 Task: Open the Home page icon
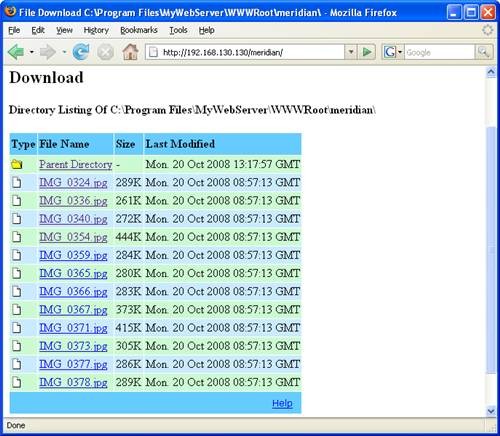130,52
